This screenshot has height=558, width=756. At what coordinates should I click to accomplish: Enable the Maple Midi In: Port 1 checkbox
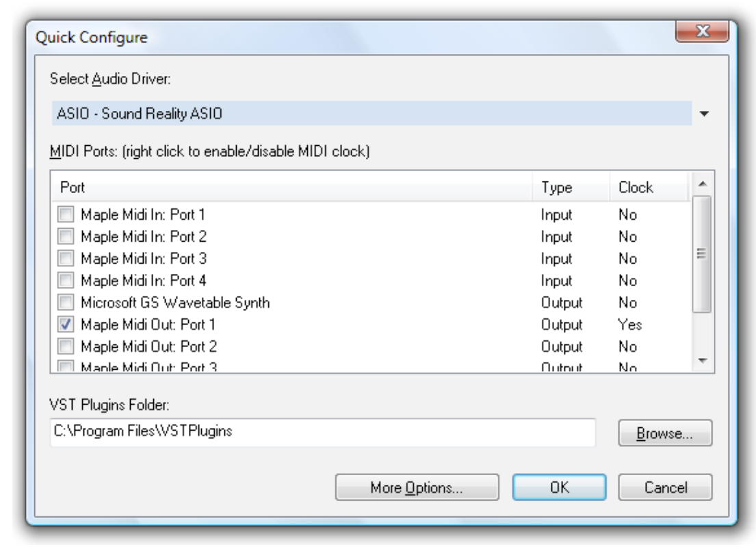pos(66,215)
